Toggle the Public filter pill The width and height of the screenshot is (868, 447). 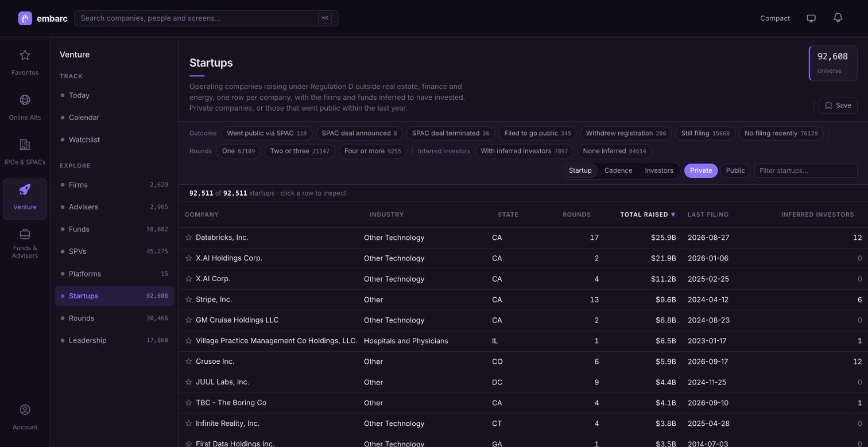[x=735, y=170]
